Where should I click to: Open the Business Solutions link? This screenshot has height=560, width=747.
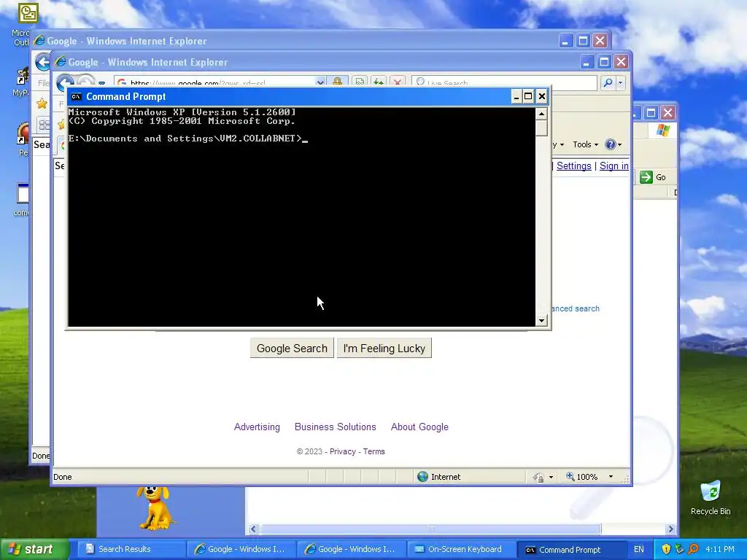(x=336, y=427)
